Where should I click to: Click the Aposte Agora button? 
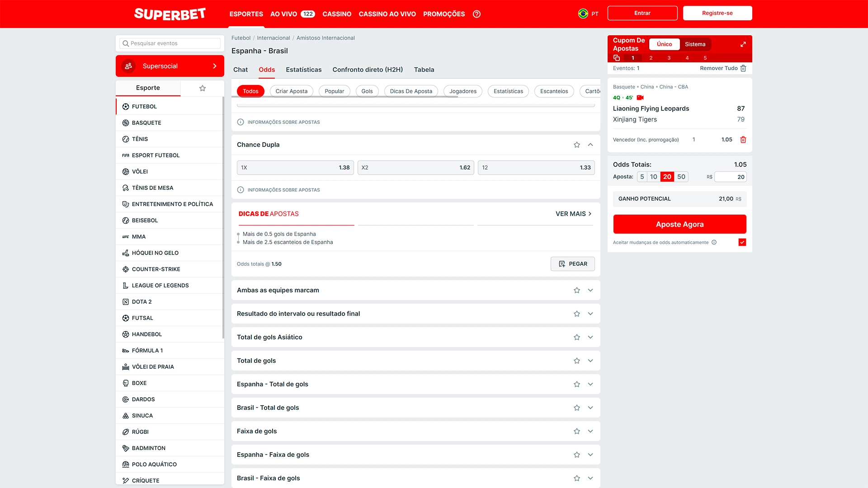(679, 224)
